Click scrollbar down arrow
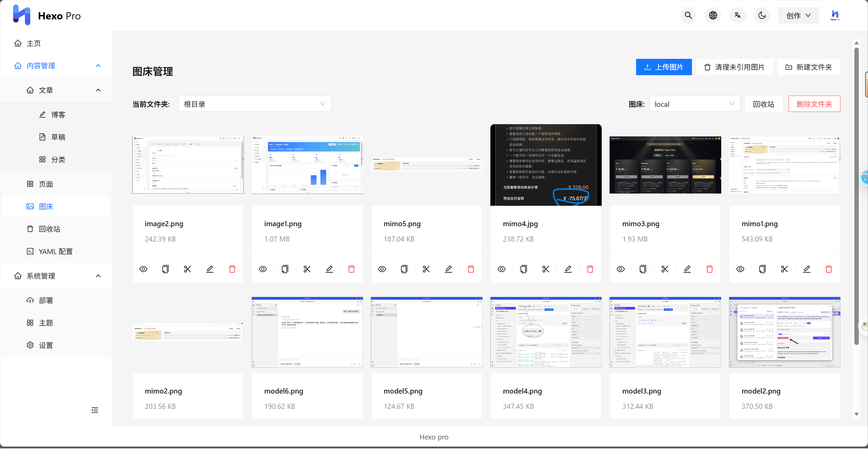 pos(856,414)
